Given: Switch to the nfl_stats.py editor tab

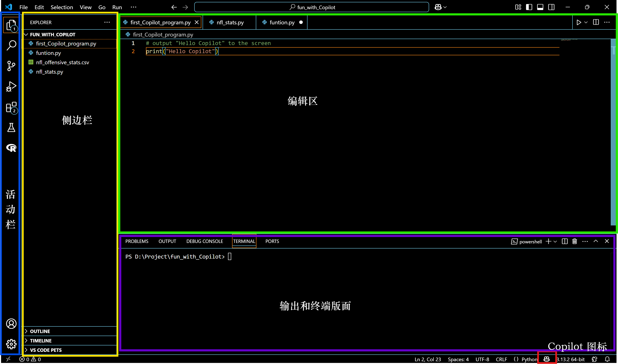Looking at the screenshot, I should (x=230, y=22).
